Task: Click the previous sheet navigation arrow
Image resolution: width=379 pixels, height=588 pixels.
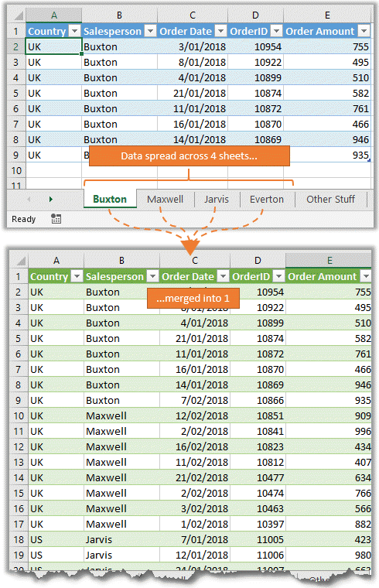Action: [x=29, y=199]
